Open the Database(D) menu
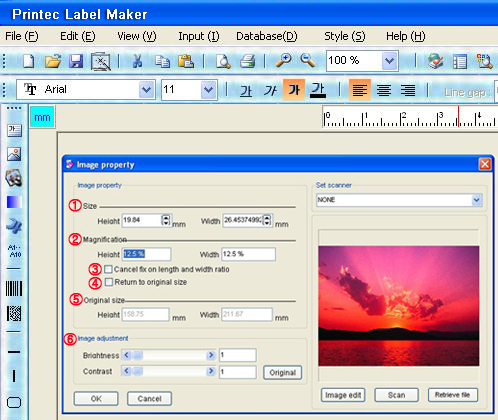The height and width of the screenshot is (420, 498). [267, 36]
